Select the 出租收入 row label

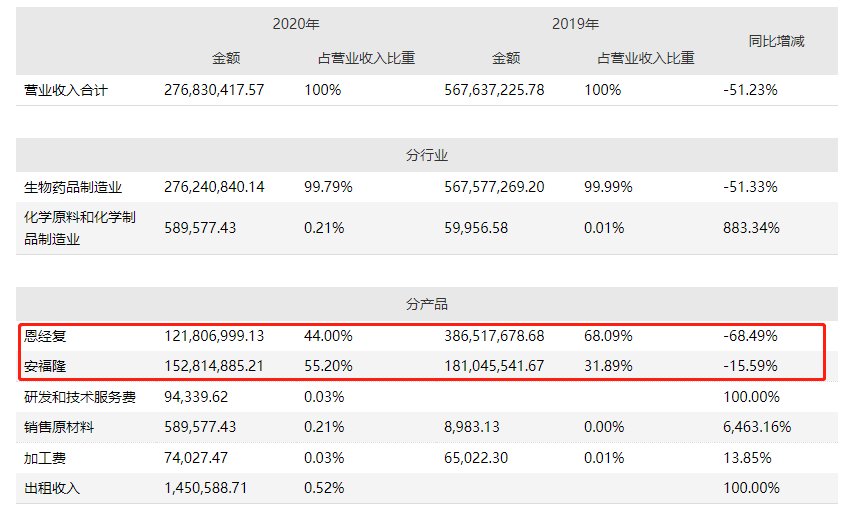(52, 489)
